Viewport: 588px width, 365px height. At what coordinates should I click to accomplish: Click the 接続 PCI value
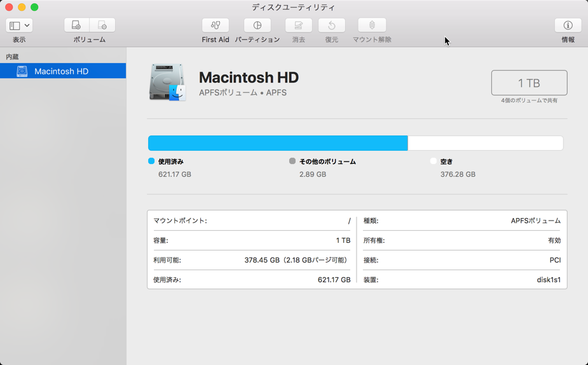pos(555,260)
